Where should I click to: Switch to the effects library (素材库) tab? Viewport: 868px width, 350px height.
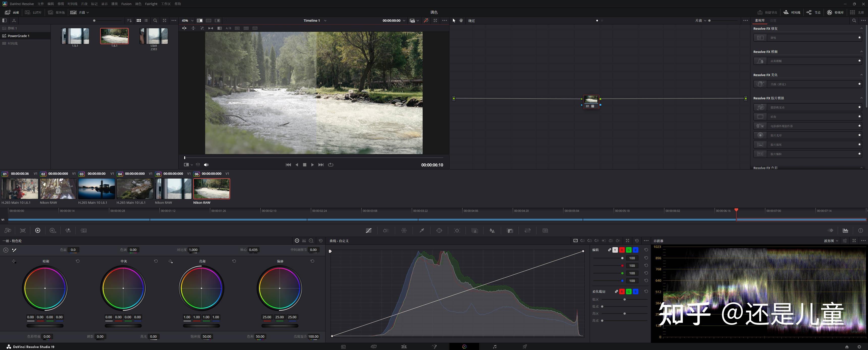pyautogui.click(x=759, y=20)
